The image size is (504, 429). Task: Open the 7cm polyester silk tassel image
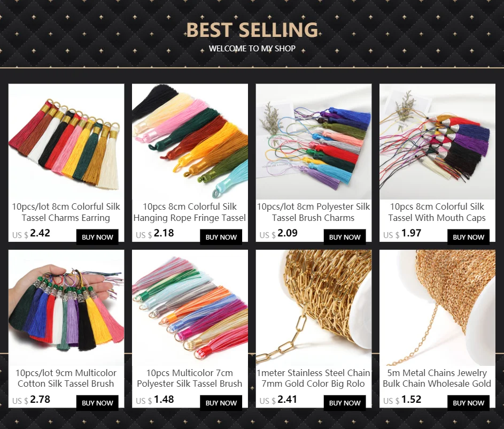click(x=190, y=308)
